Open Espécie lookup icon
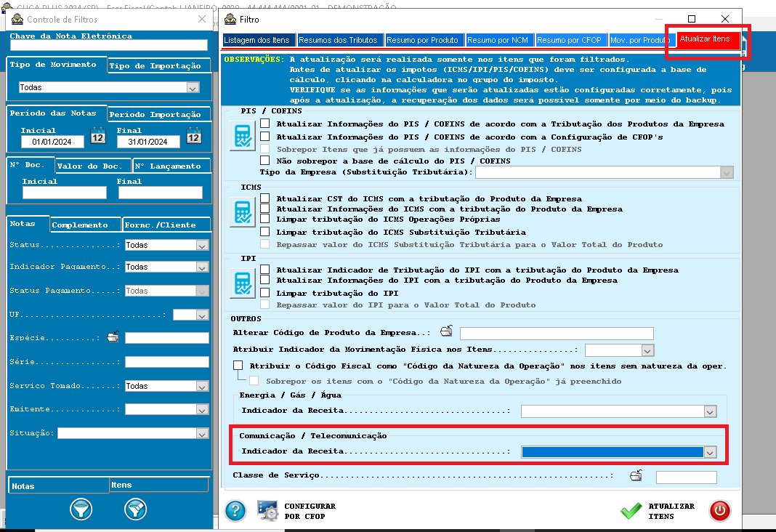The height and width of the screenshot is (532, 776). tap(113, 337)
